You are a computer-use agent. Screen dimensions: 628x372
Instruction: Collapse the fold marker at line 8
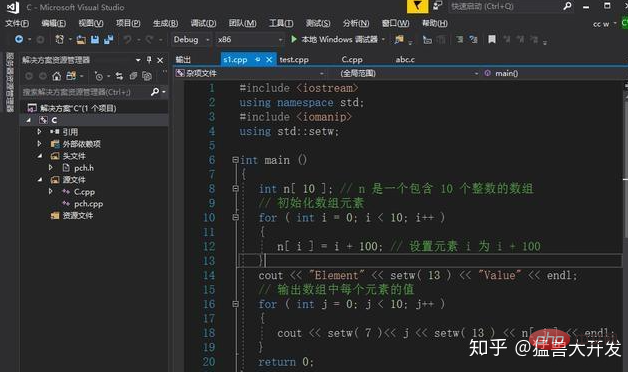coord(236,189)
